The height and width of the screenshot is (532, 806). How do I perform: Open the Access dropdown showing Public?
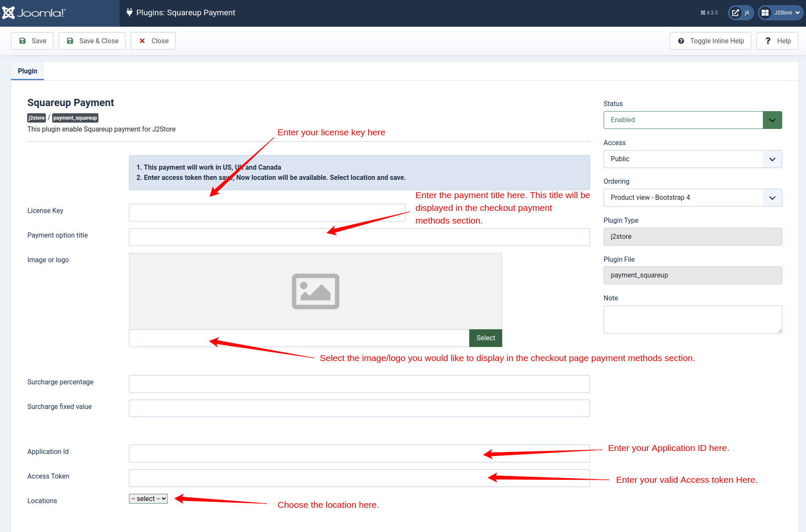coord(693,159)
